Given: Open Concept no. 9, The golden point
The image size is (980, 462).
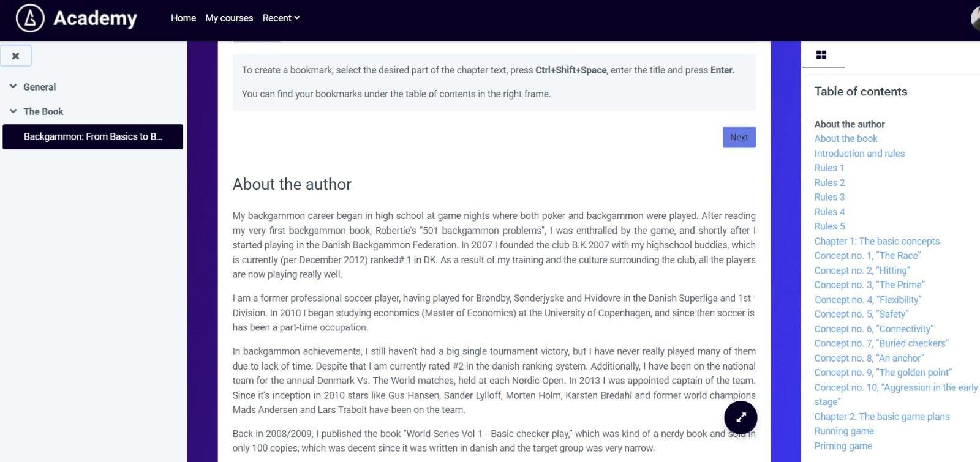Looking at the screenshot, I should 883,373.
